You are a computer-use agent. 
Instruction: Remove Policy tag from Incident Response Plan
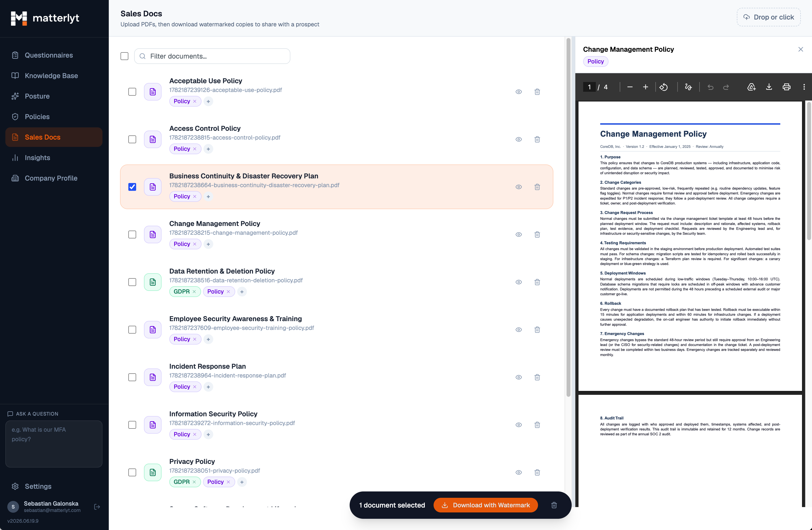click(194, 387)
